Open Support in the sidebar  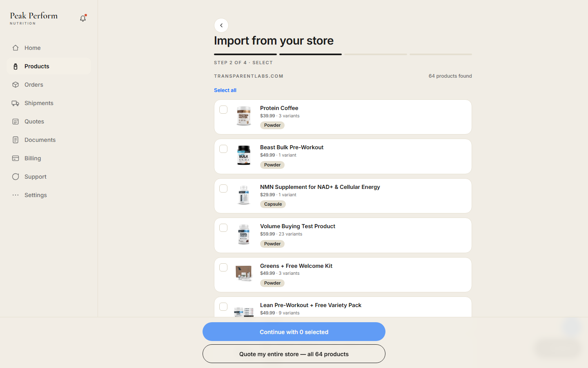[x=49, y=177]
